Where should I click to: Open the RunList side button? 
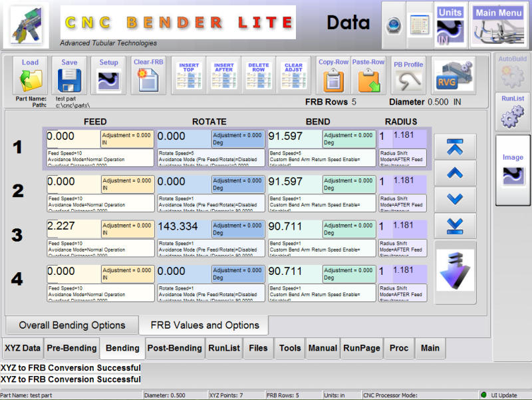click(x=512, y=112)
